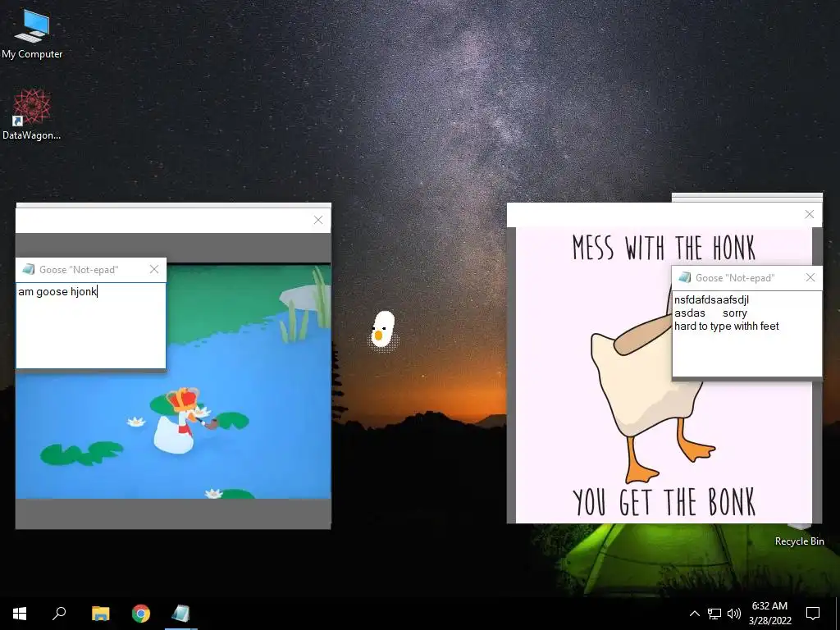
Task: Click the crowned goose in the pond image
Action: point(178,420)
